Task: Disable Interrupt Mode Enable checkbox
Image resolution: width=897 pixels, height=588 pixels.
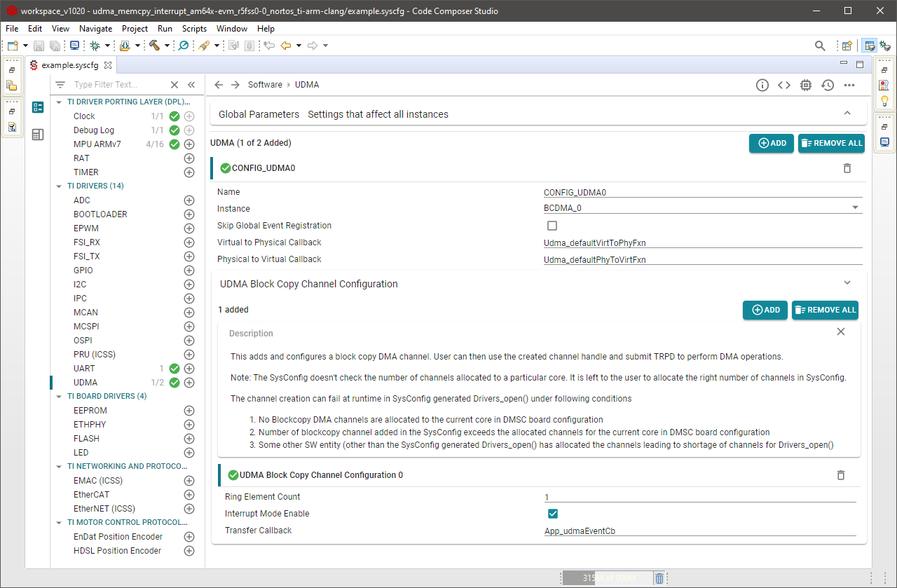Action: (x=553, y=513)
